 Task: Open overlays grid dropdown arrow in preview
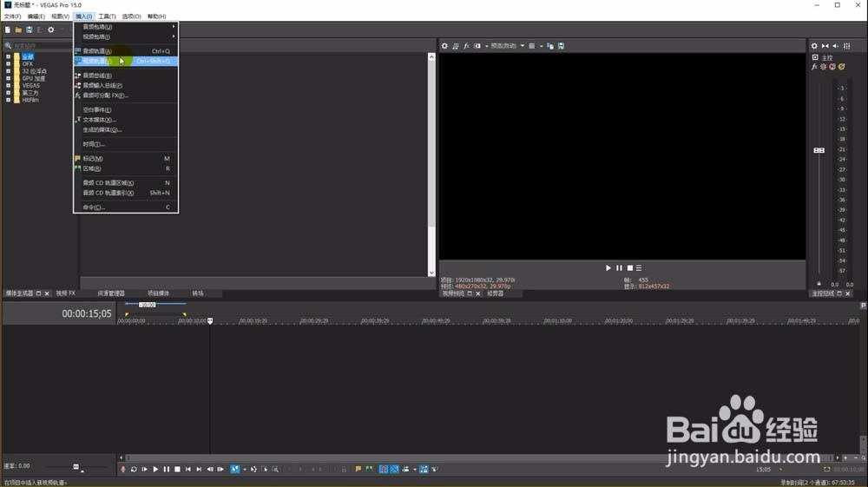pos(541,46)
